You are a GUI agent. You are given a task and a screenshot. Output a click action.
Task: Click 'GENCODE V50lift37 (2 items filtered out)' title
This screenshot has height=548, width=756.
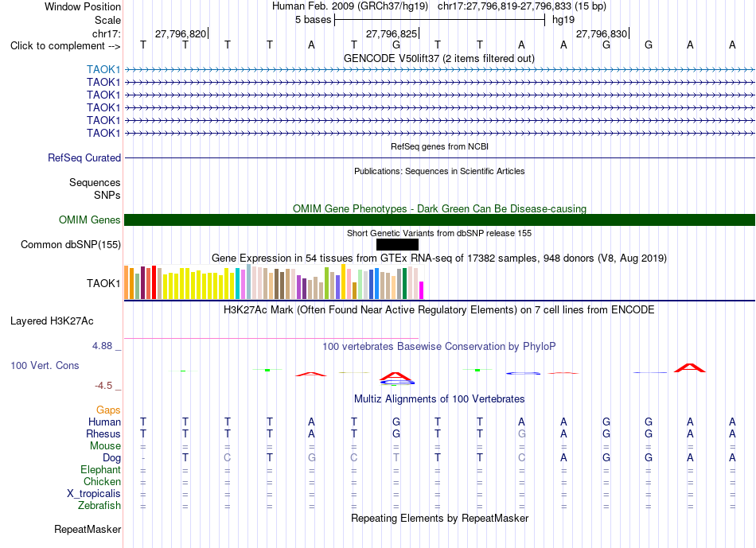(x=438, y=58)
